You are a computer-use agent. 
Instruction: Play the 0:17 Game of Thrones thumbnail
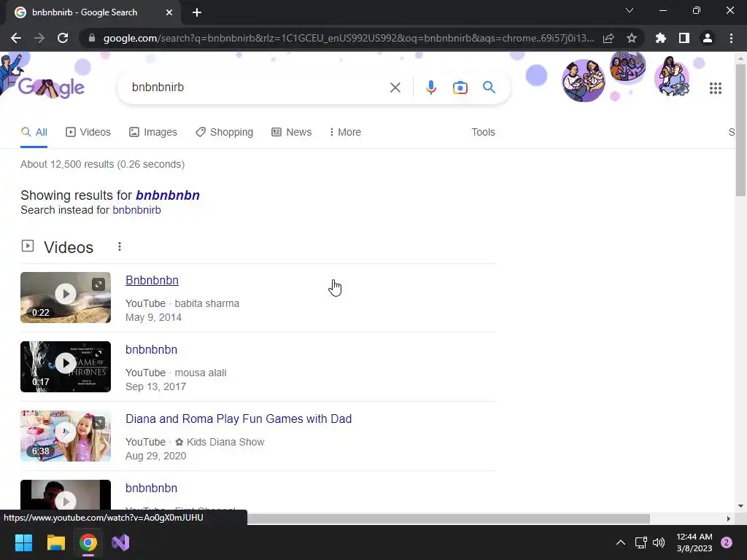coord(65,363)
